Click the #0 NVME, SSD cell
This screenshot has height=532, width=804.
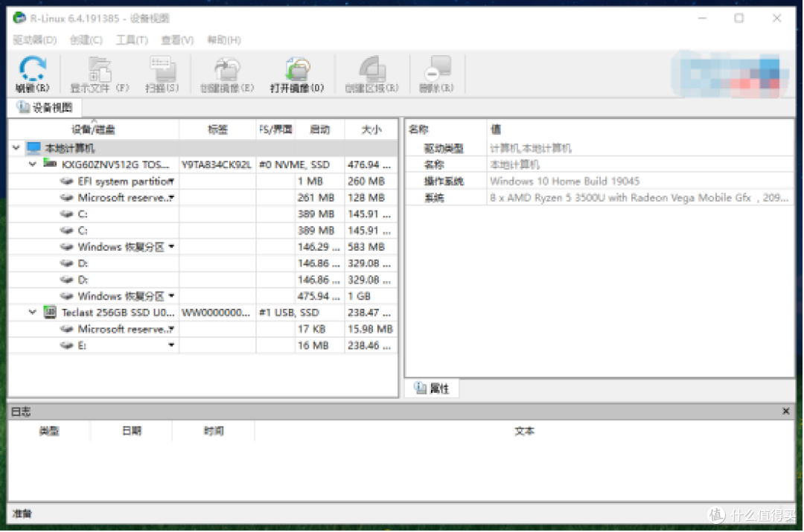point(294,164)
